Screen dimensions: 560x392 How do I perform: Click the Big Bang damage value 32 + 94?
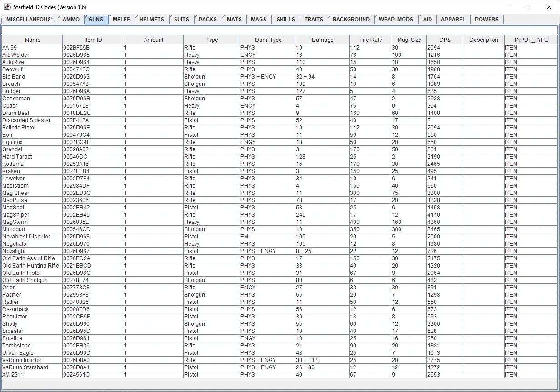[x=305, y=77]
